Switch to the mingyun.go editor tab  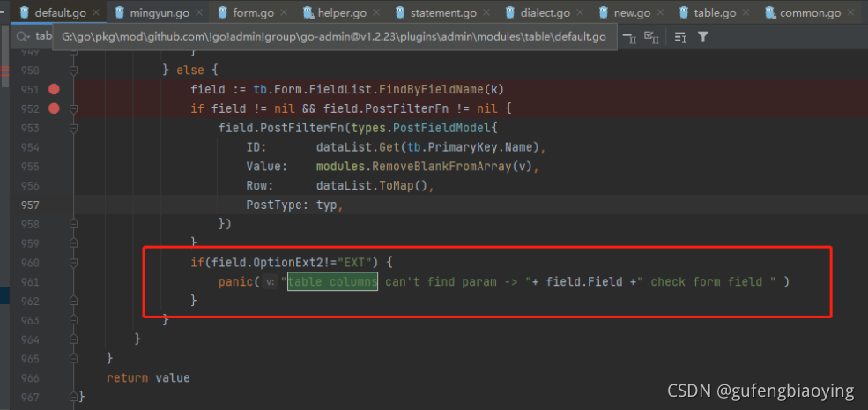160,12
